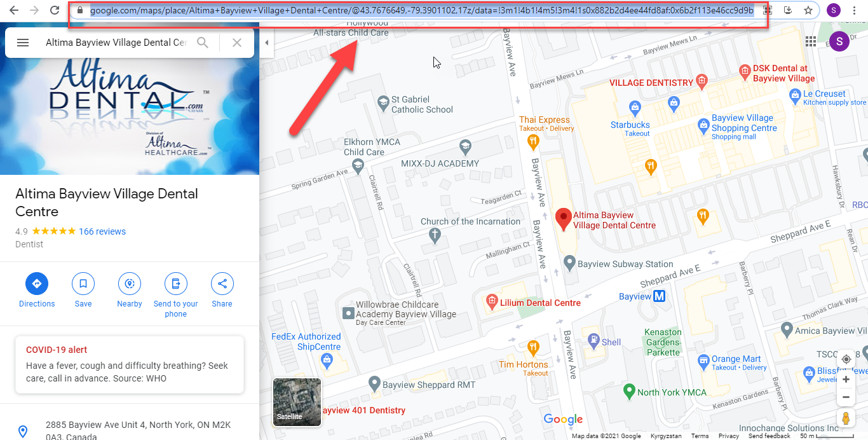Select VILLAGE DENTISTRY marker
The width and height of the screenshot is (868, 440).
pos(702,81)
